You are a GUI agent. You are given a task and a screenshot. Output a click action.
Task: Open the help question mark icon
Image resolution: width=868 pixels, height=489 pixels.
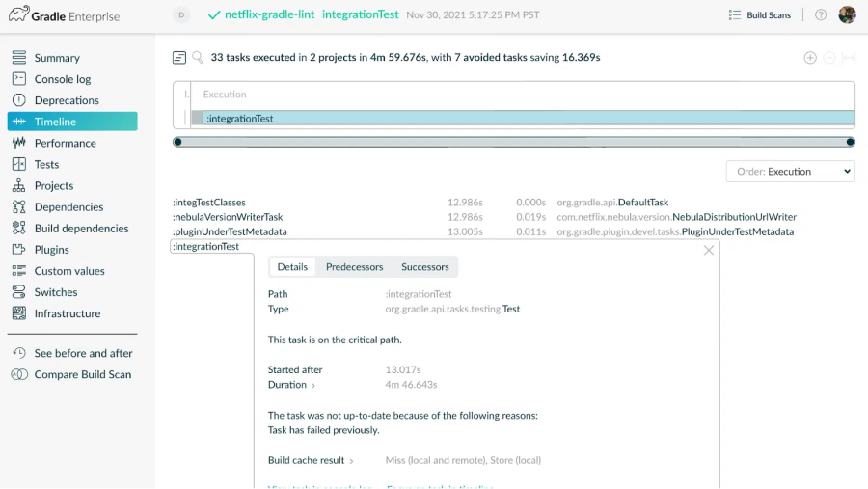click(x=821, y=15)
